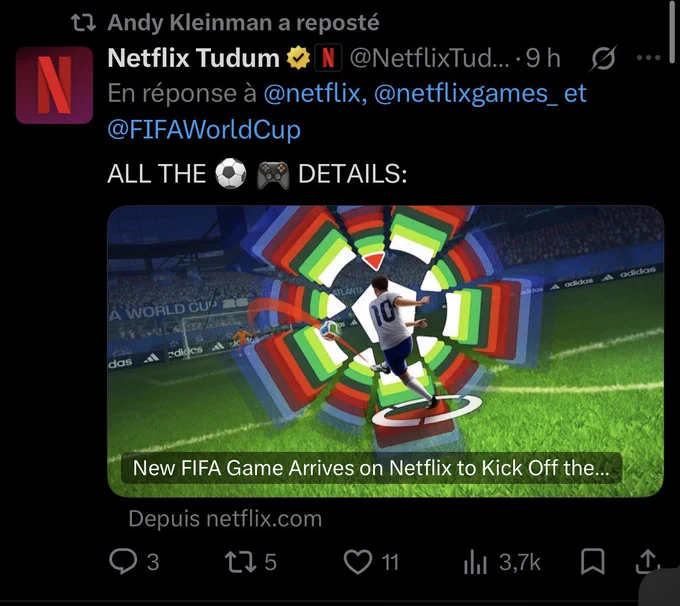
Task: Click the Grok slashed-circle icon
Action: coord(602,58)
